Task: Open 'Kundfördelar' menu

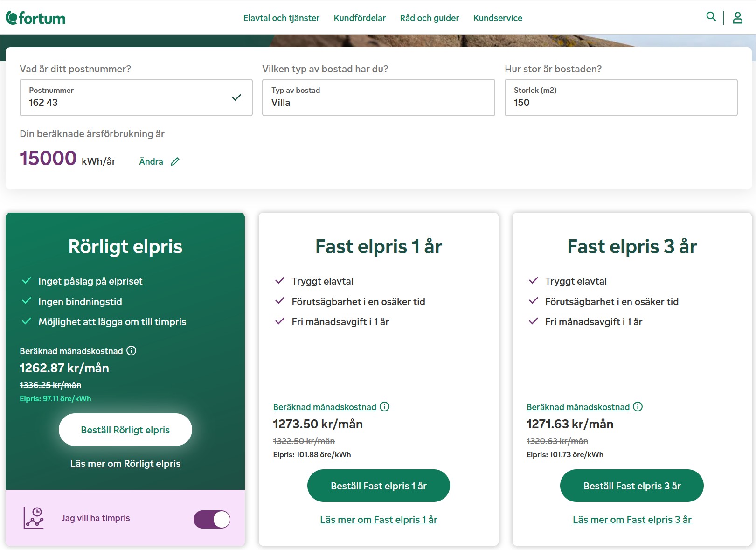Action: click(360, 18)
